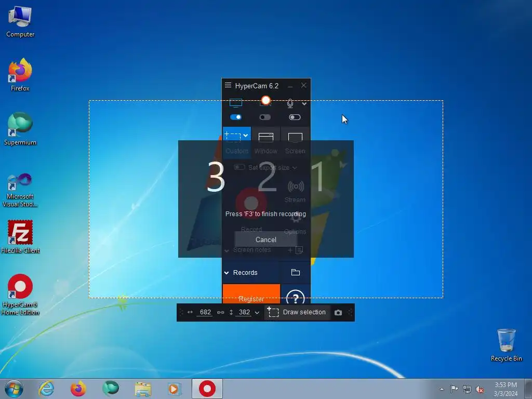
Task: Edit the selection height value 382
Action: [244, 312]
